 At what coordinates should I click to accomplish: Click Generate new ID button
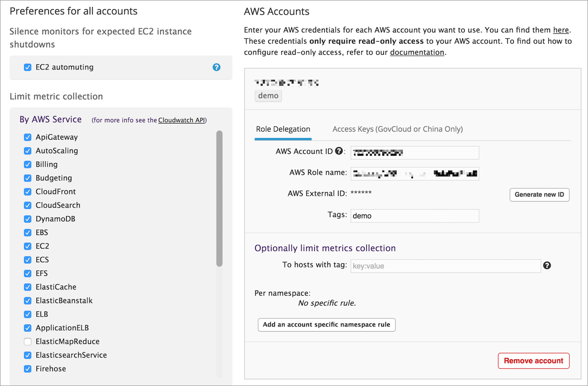pos(540,195)
